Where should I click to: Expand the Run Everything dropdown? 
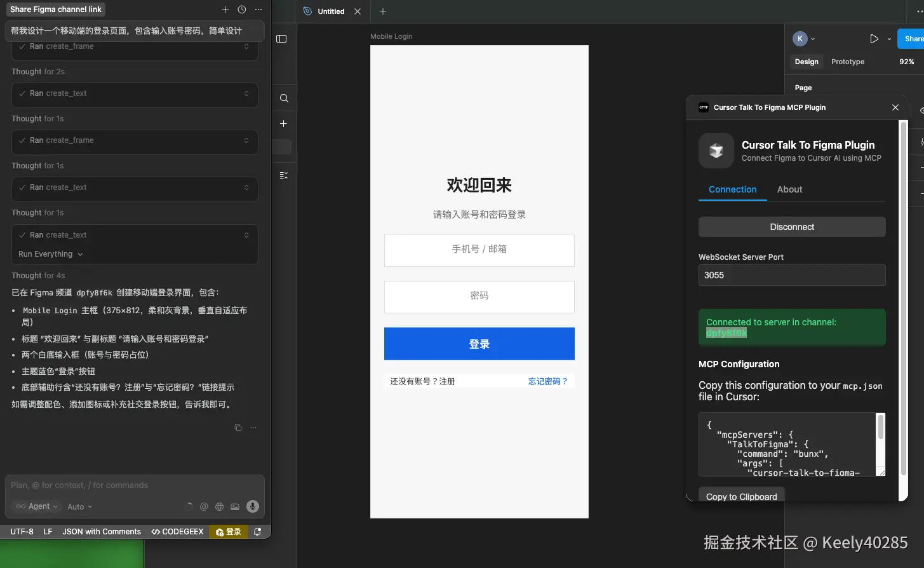coord(50,254)
